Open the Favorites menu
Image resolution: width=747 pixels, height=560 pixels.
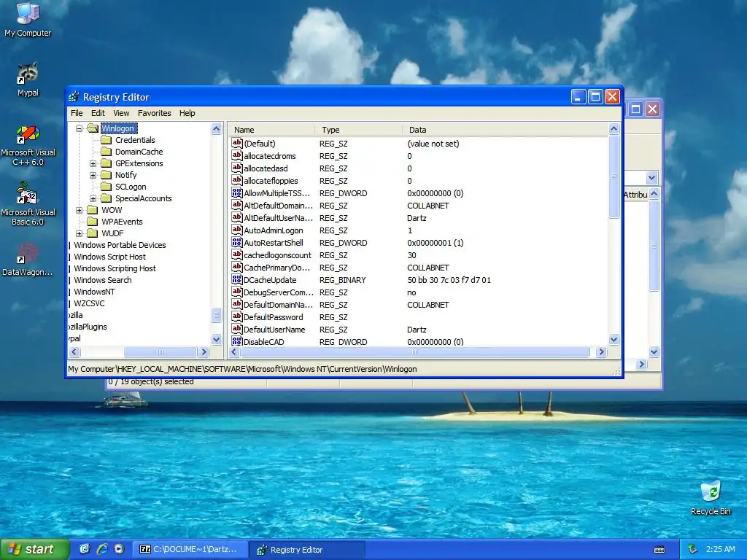tap(155, 113)
